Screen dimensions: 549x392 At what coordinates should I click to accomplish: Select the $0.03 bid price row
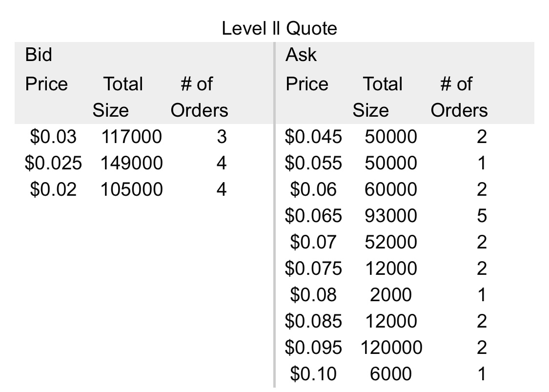click(53, 137)
